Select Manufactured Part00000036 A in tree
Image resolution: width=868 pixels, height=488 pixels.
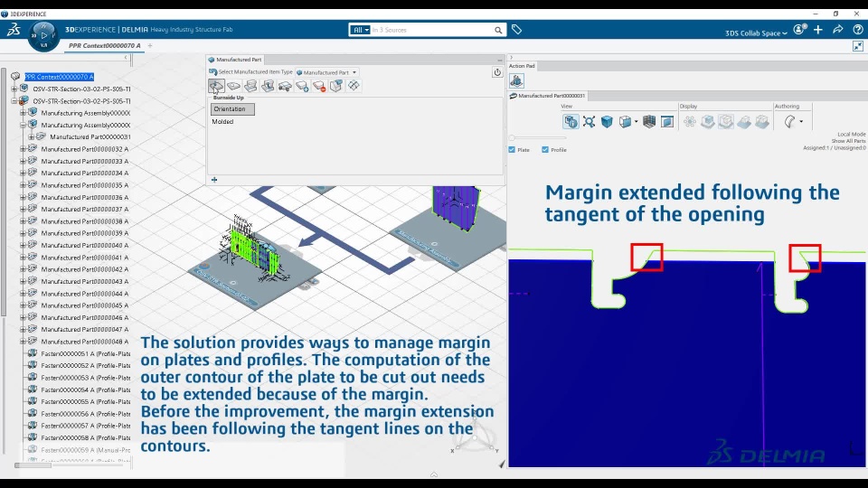tap(85, 197)
